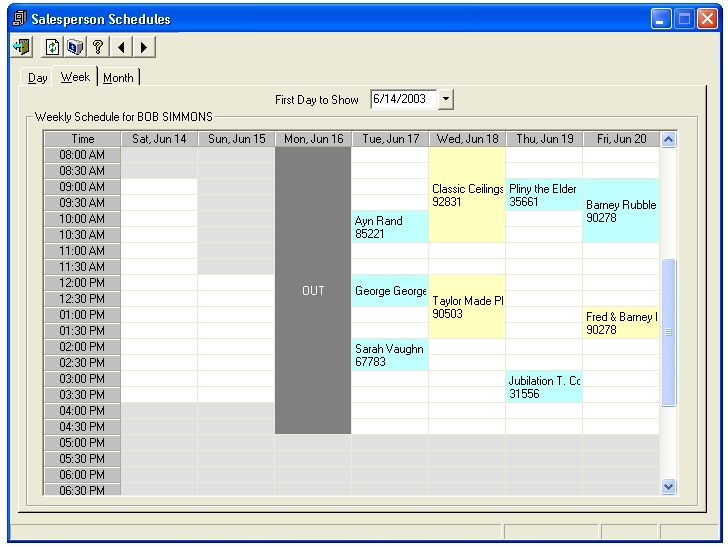Select the Pliny the Elder 35661 appointment
Image resolution: width=728 pixels, height=547 pixels.
544,195
